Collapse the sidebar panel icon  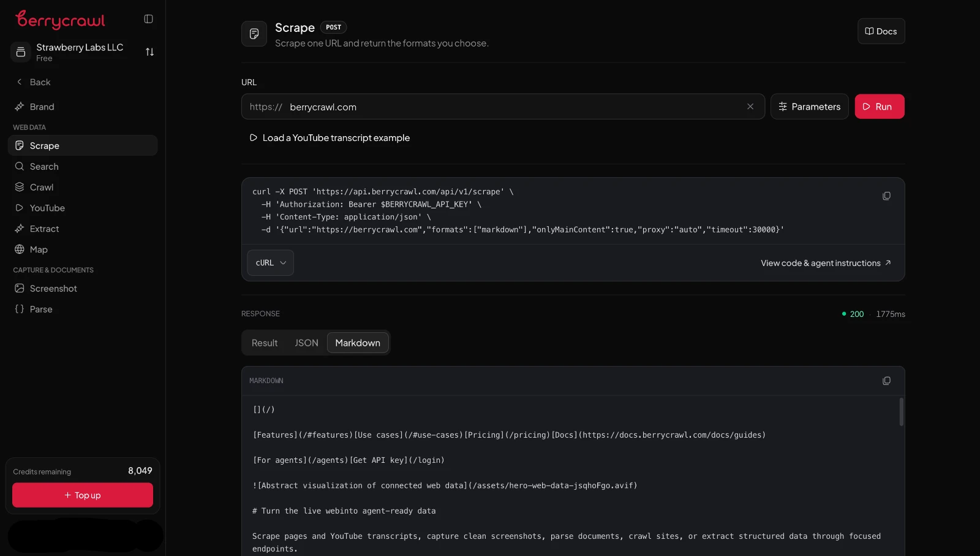pos(148,19)
